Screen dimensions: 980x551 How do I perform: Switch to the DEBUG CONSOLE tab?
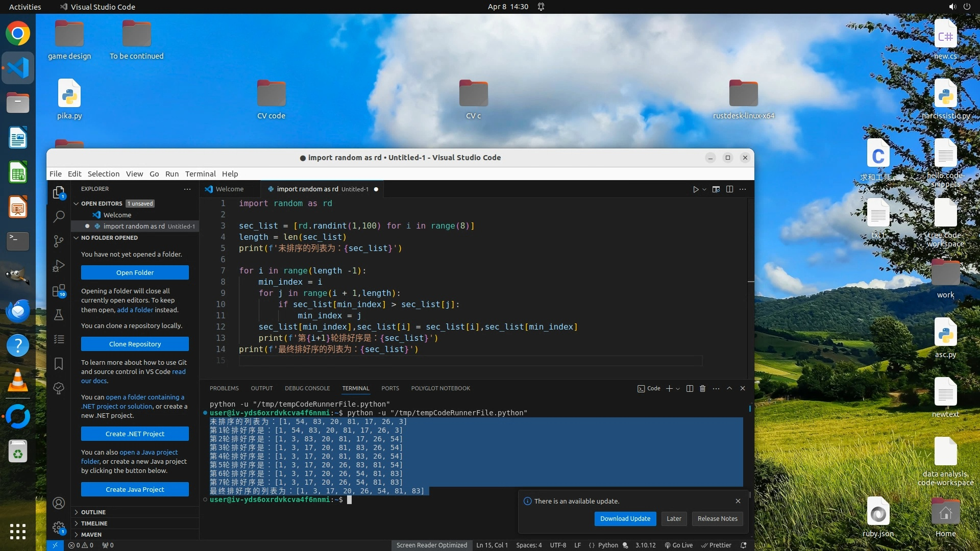pyautogui.click(x=307, y=388)
